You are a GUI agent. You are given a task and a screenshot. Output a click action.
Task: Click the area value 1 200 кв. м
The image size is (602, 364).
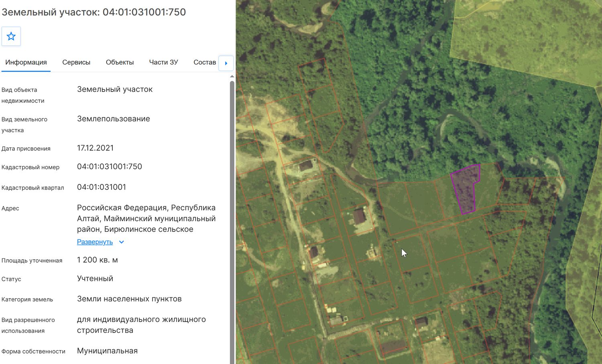point(98,260)
